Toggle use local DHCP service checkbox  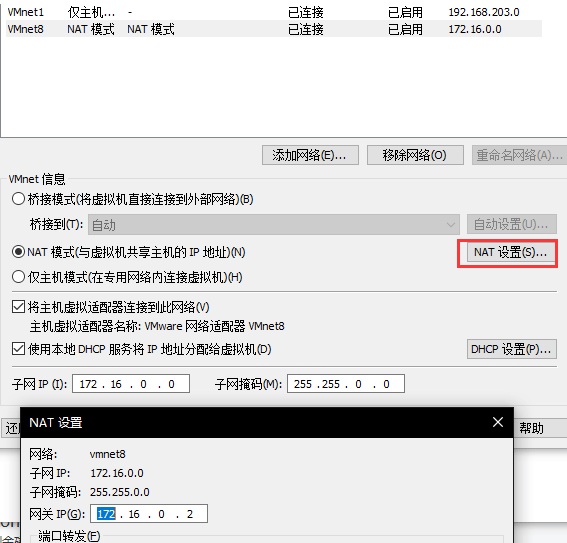[x=18, y=349]
